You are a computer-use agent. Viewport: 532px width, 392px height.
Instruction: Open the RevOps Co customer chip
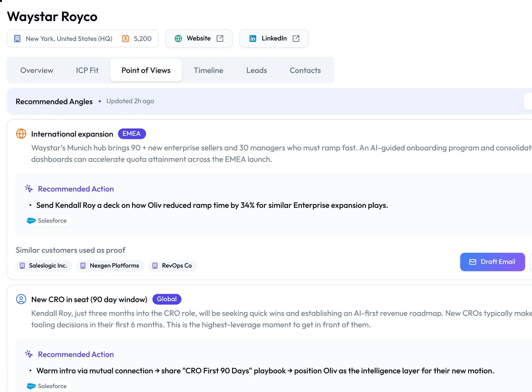(x=172, y=266)
